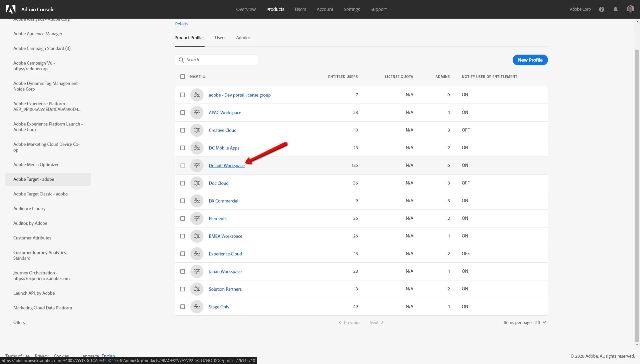Go to Previous page chevron

(x=340, y=322)
